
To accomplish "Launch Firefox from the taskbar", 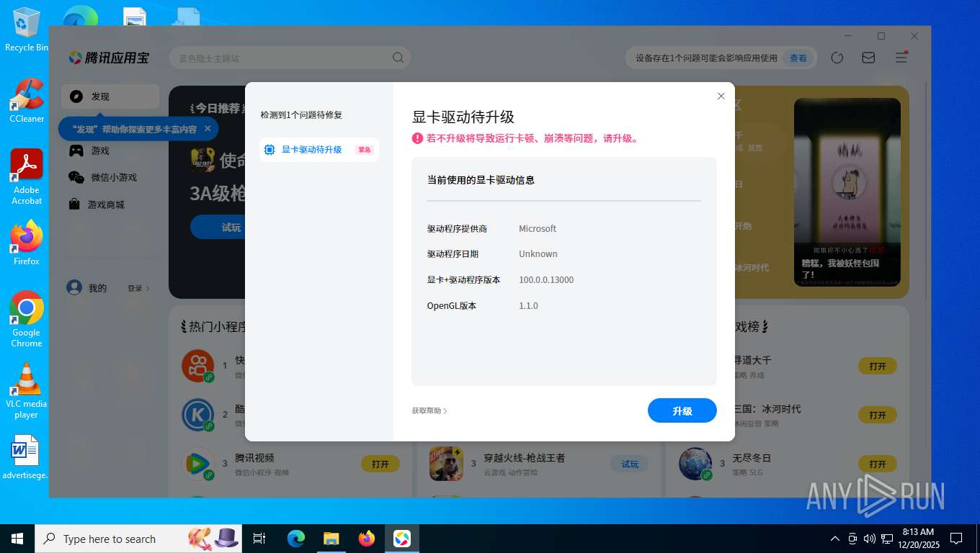I will (367, 539).
